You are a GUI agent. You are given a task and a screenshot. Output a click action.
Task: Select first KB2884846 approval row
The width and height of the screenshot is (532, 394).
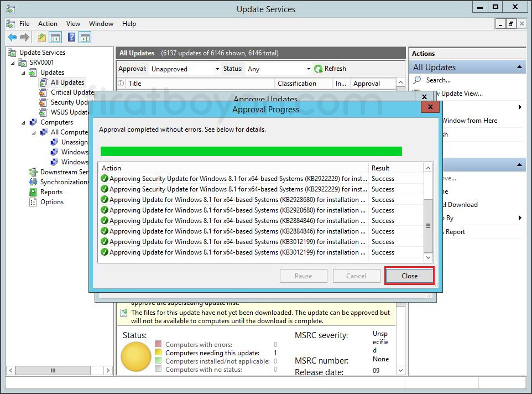coord(262,221)
